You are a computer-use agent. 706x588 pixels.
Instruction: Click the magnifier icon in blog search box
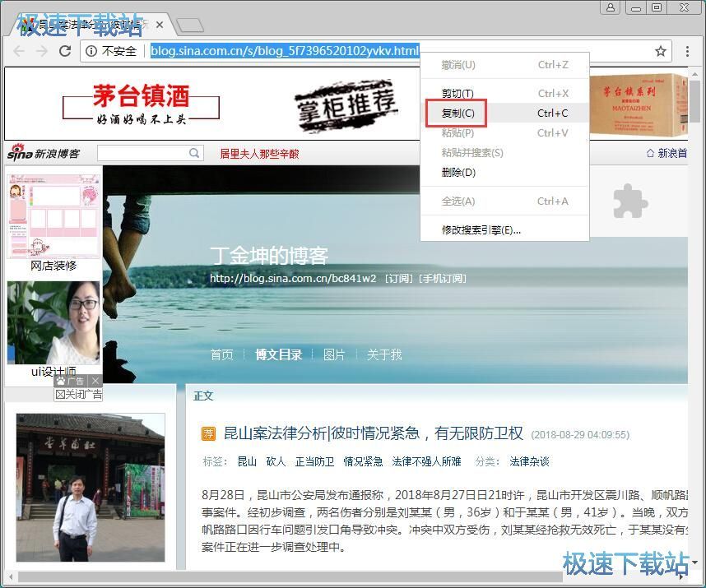(x=193, y=152)
